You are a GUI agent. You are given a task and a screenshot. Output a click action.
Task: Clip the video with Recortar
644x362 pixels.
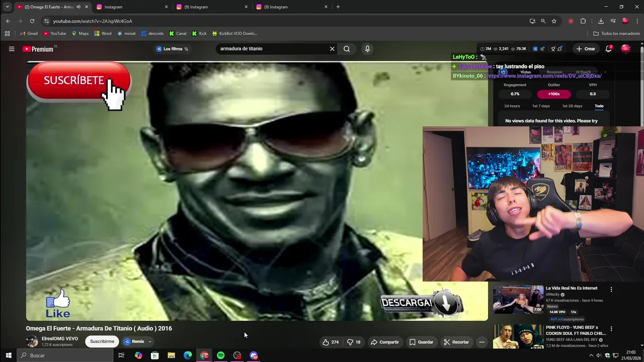456,342
